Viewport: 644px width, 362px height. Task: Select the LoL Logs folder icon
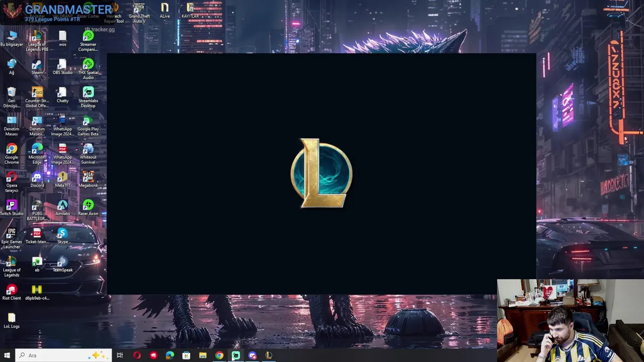pyautogui.click(x=12, y=321)
